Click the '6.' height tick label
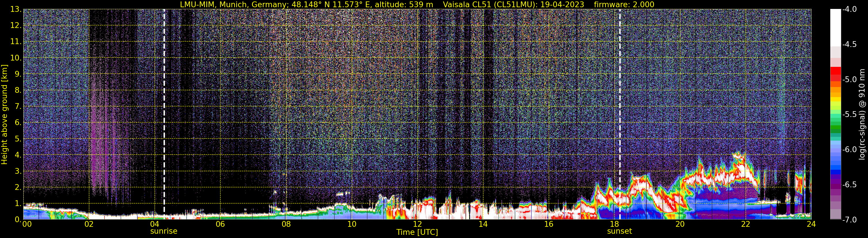Viewport: 868px width, 238px height. click(x=18, y=123)
